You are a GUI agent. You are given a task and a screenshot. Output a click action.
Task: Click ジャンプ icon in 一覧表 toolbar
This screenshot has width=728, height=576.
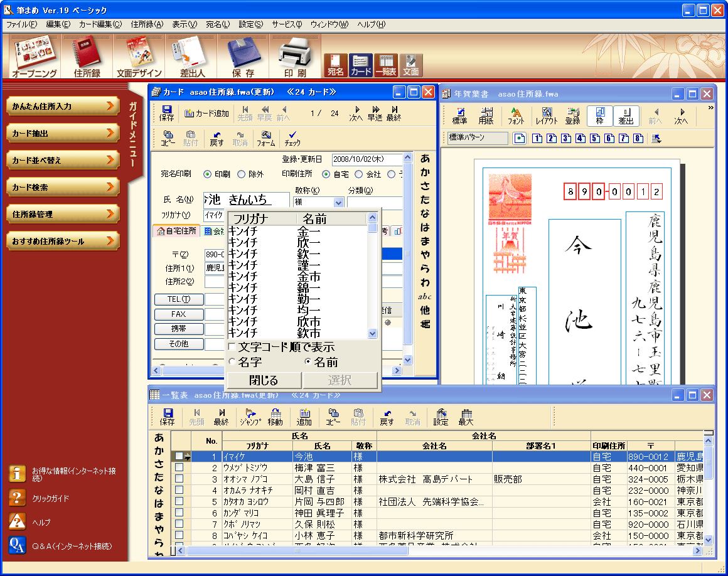pyautogui.click(x=250, y=417)
